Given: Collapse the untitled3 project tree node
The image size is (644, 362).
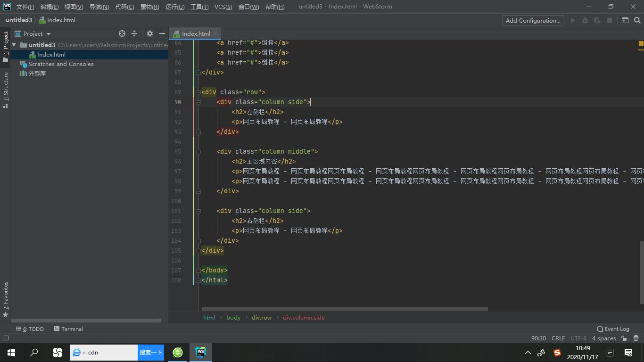Looking at the screenshot, I should click(15, 45).
